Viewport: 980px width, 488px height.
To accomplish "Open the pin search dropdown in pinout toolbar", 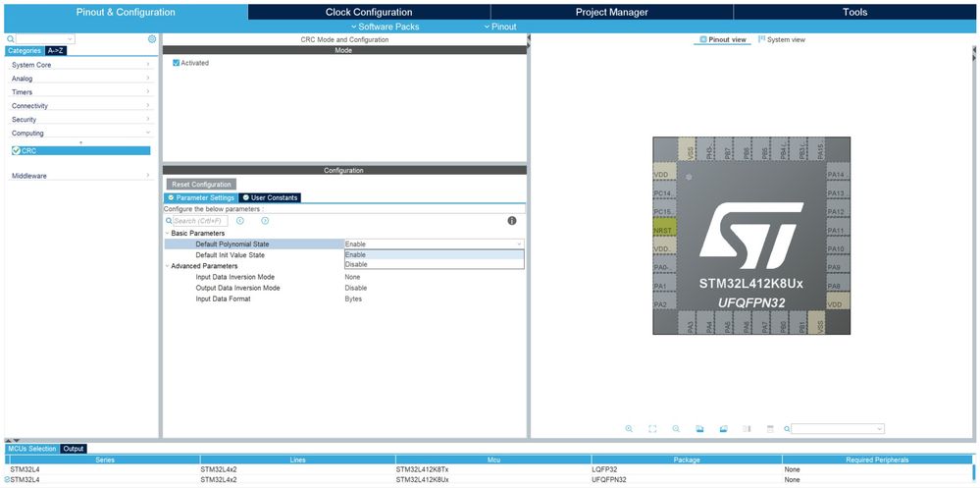I will 880,428.
